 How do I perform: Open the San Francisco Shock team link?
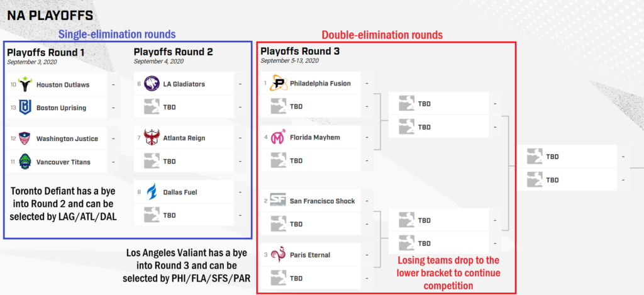coord(323,201)
